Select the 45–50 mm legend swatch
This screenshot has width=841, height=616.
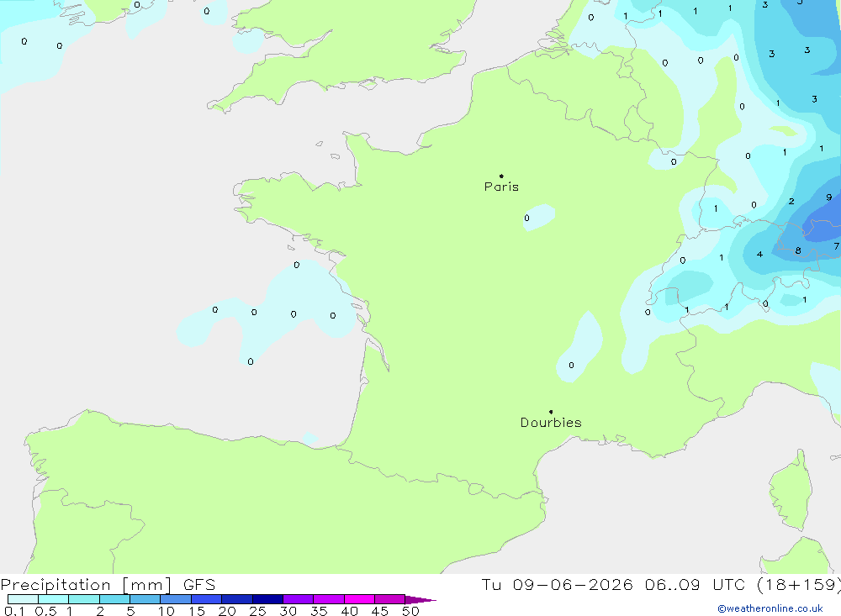(390, 599)
